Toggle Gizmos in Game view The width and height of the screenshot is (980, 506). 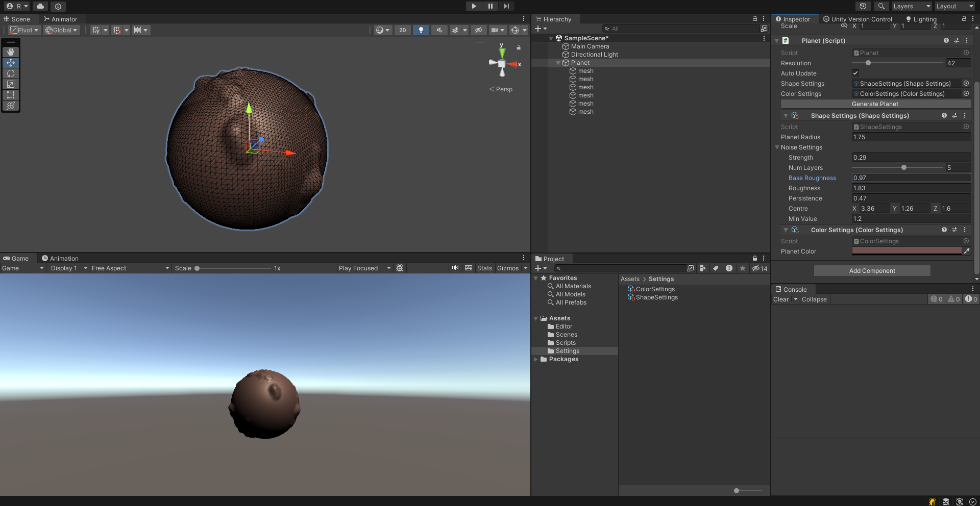pos(508,268)
